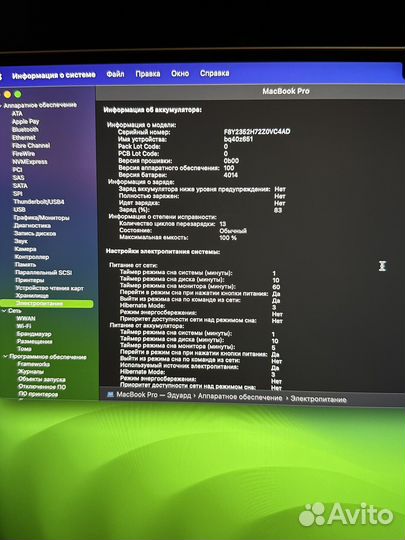Open the Окно menu
The image size is (405, 540).
[180, 73]
